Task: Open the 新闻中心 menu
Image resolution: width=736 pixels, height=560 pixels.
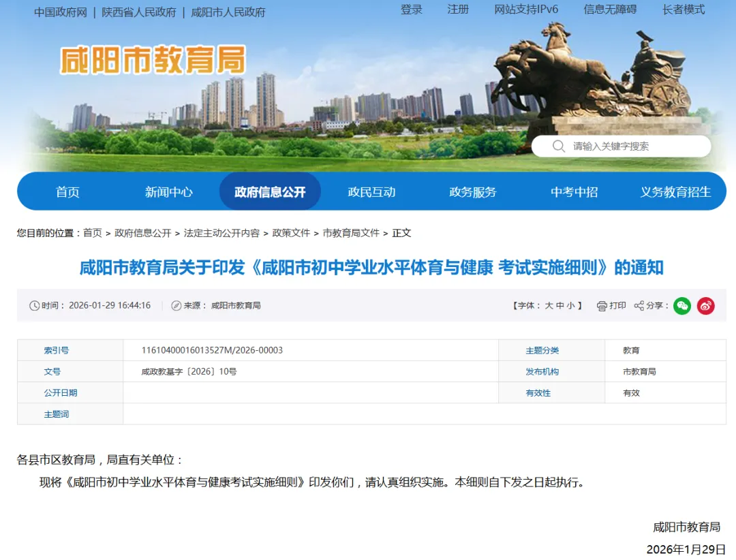Action: pyautogui.click(x=169, y=191)
